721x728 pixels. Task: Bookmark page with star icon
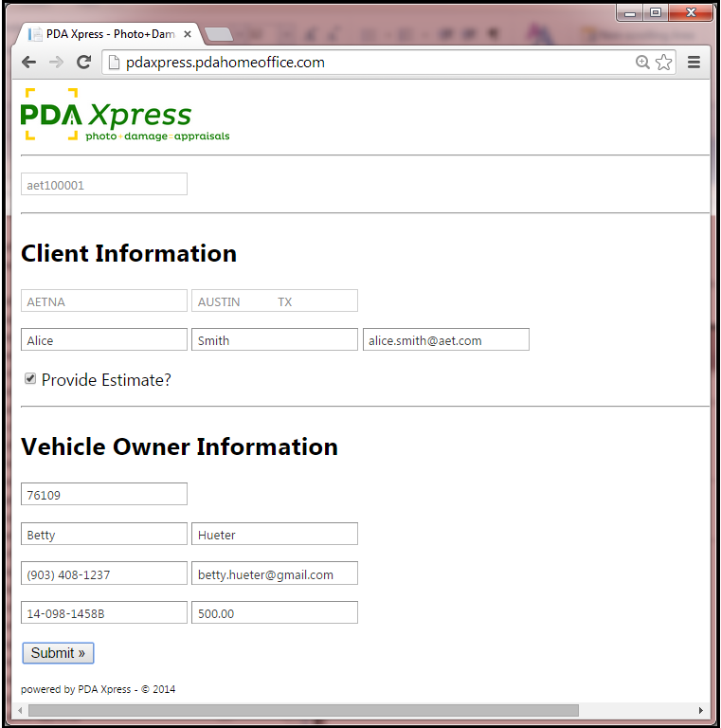click(664, 63)
